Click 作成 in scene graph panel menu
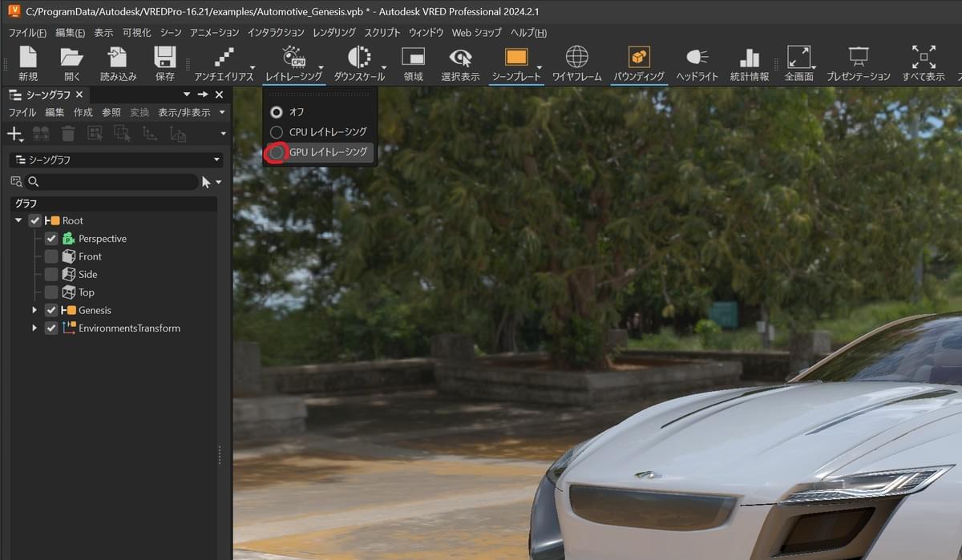 (x=83, y=113)
